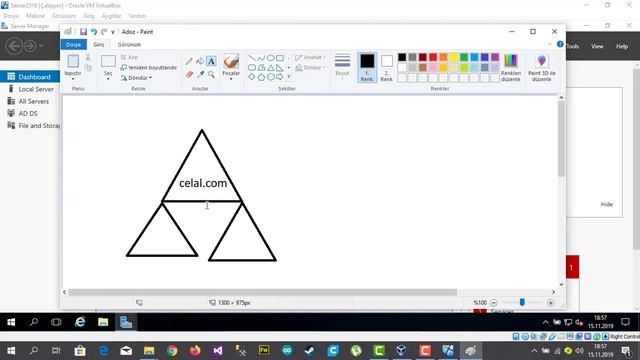640x360 pixels.
Task: Collapse the Paint ribbon chevron
Action: pyautogui.click(x=550, y=44)
